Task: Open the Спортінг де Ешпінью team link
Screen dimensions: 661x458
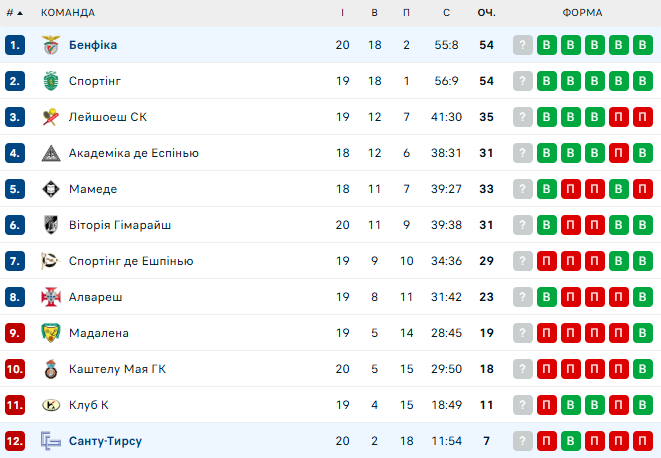Action: 131,261
